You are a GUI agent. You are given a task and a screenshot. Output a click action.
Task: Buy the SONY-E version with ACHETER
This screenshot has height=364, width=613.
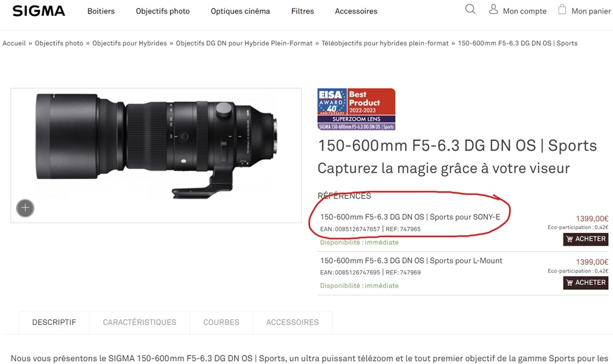click(x=585, y=239)
